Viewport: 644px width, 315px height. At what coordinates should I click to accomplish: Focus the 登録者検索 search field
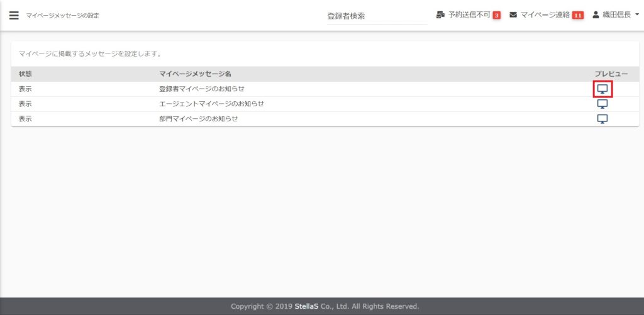pos(376,16)
